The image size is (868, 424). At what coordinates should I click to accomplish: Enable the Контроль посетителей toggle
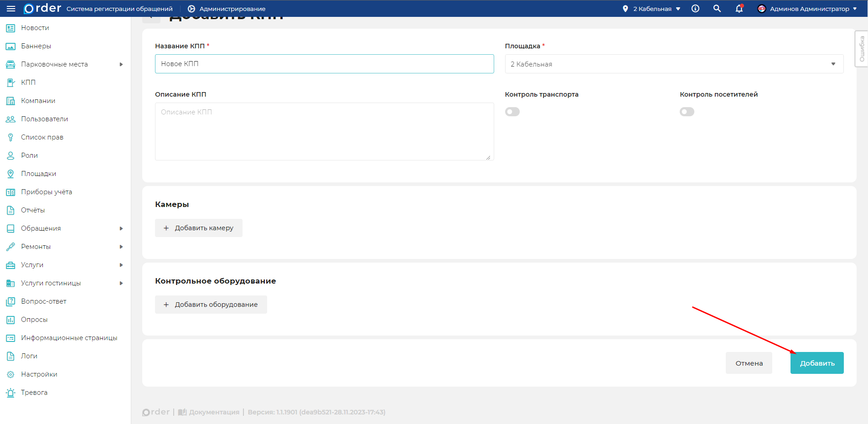(x=687, y=112)
